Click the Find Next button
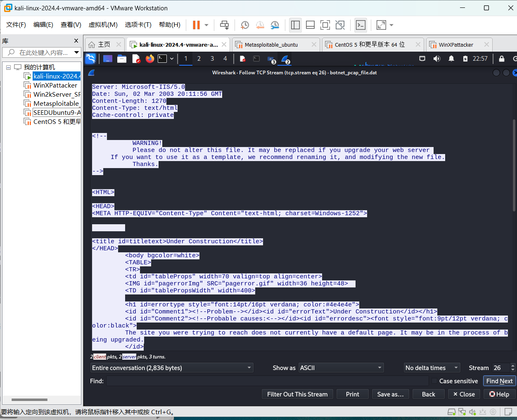Viewport: 517px width, 420px height. click(499, 381)
